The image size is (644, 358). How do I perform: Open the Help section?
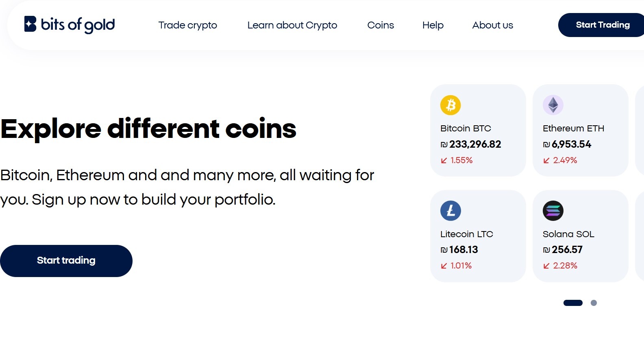[x=433, y=25]
